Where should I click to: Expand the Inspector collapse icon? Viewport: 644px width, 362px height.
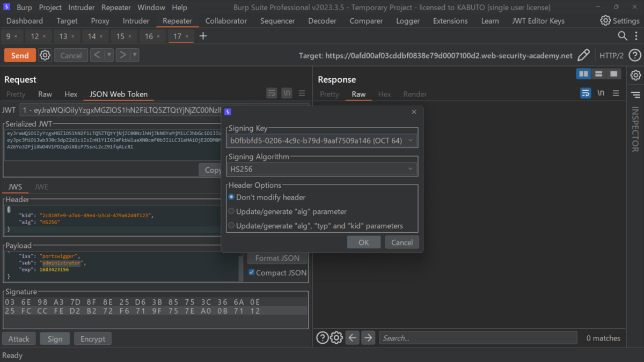pyautogui.click(x=635, y=95)
